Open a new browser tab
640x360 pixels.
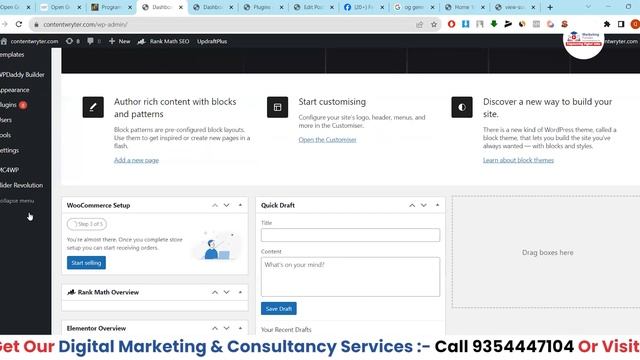[550, 7]
